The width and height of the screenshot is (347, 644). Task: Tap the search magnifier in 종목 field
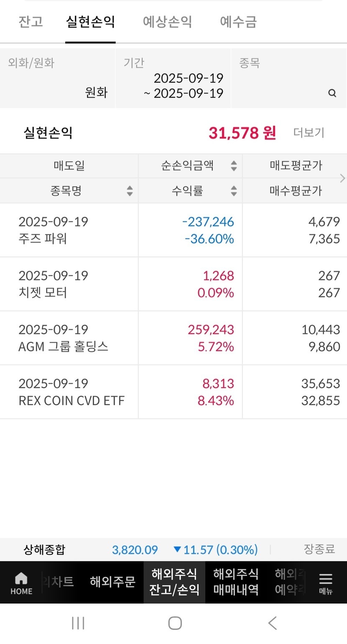(332, 93)
